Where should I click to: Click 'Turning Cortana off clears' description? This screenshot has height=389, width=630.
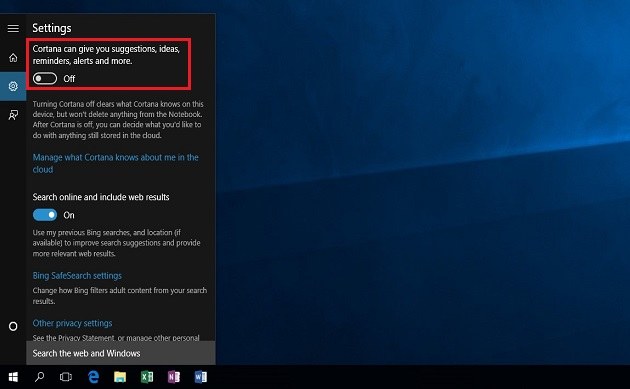tap(118, 119)
